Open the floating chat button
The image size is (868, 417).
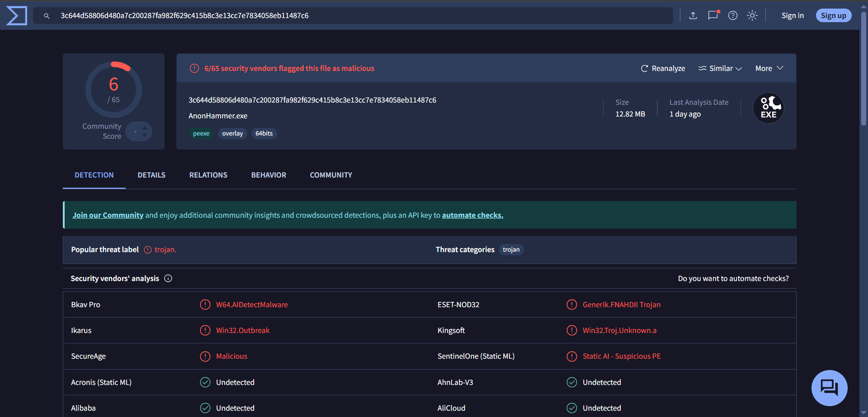pos(830,388)
